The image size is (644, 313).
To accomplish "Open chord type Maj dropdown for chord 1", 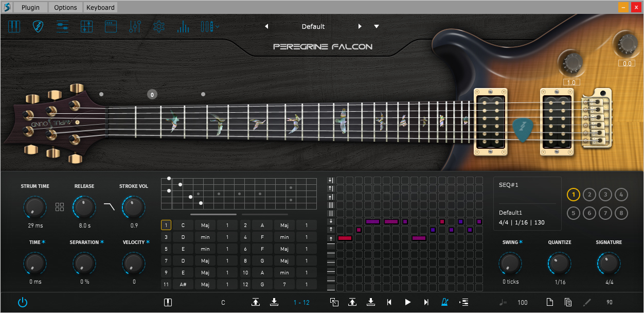I will point(205,225).
